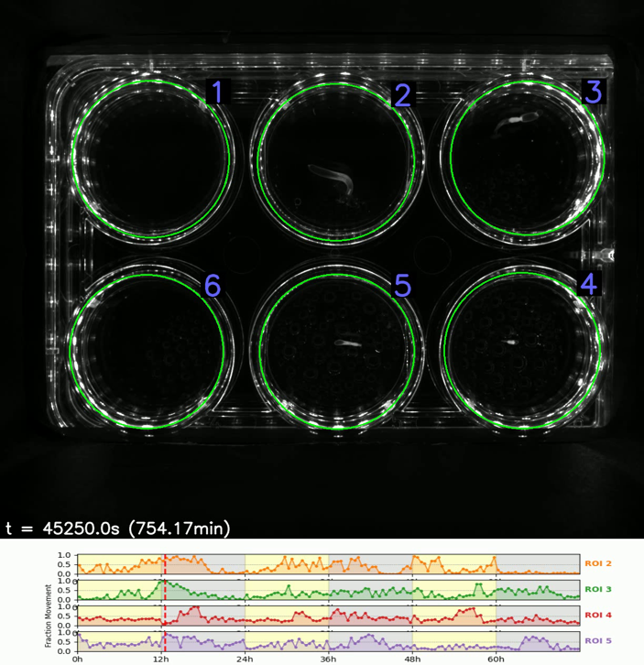Click the 36h tick on the time axis

(328, 660)
